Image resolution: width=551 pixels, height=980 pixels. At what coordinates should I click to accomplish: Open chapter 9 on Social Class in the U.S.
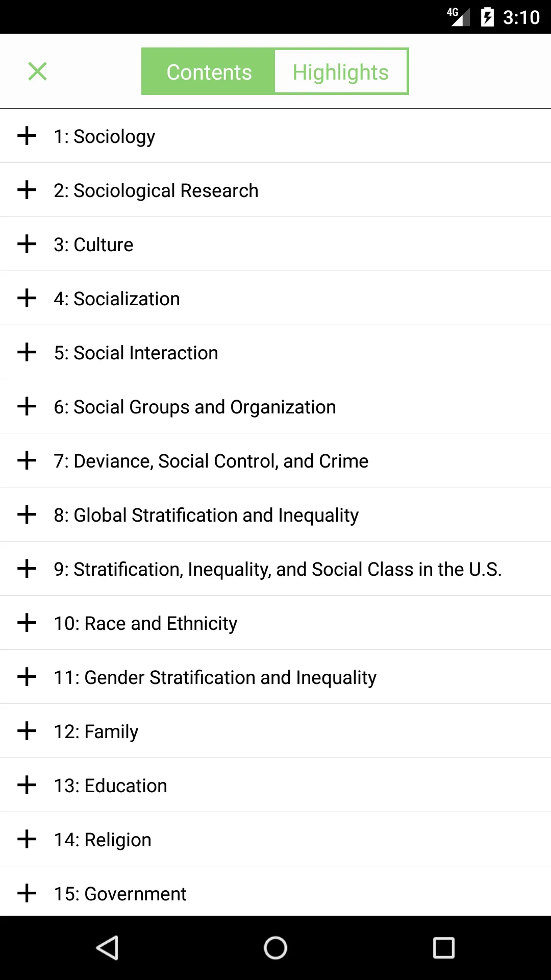pos(278,569)
